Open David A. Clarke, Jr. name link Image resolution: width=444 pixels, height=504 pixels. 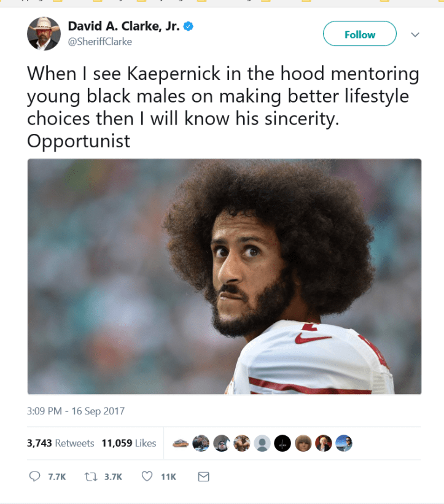tap(123, 26)
